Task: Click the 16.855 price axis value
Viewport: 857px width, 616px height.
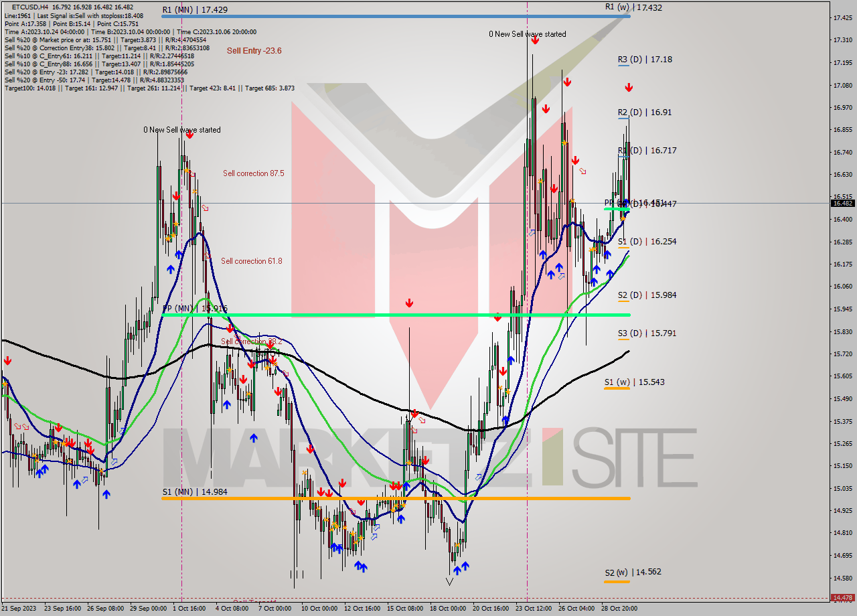Action: pos(842,129)
